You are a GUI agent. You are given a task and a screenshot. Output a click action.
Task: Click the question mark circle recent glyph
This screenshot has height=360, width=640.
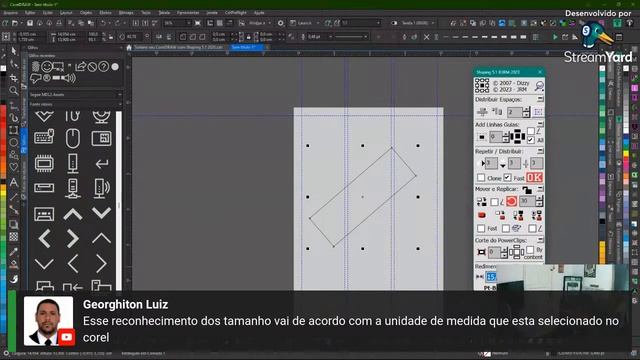pos(104,66)
